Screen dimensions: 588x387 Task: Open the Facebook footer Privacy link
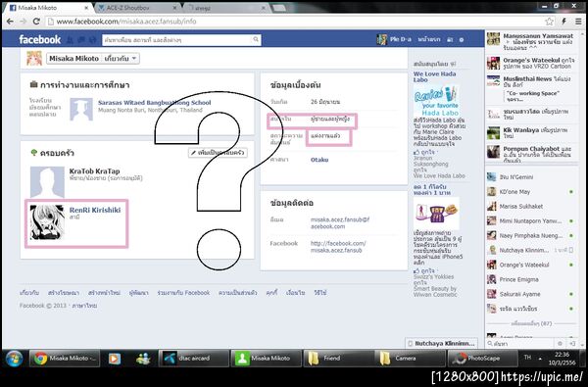pyautogui.click(x=237, y=293)
